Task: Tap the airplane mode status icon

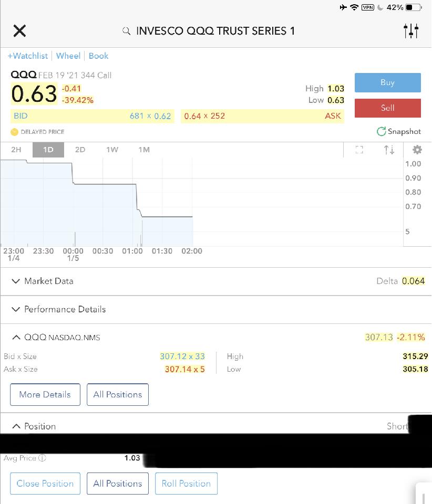Action: (343, 7)
